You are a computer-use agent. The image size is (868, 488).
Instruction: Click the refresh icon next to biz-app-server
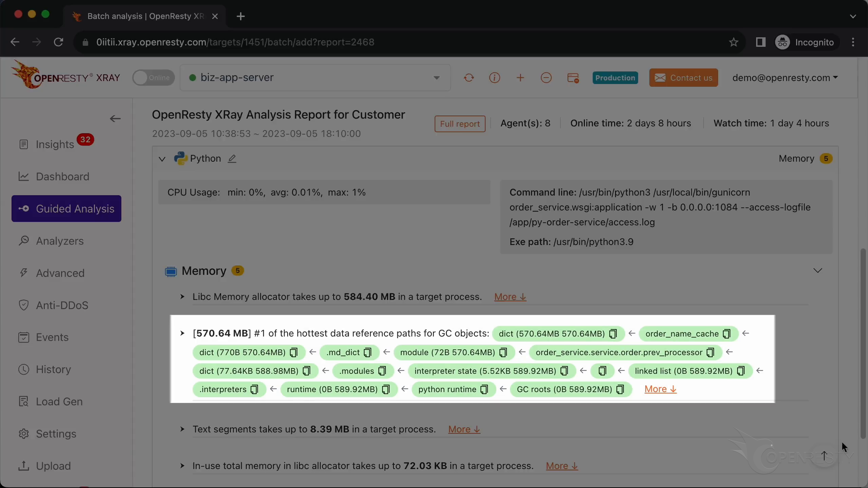pyautogui.click(x=469, y=78)
